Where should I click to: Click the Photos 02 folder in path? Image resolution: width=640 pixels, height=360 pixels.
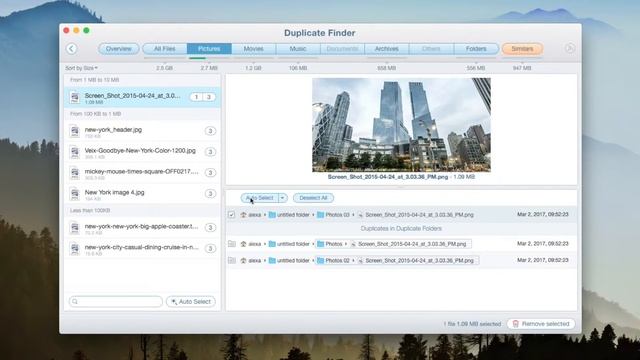point(333,260)
